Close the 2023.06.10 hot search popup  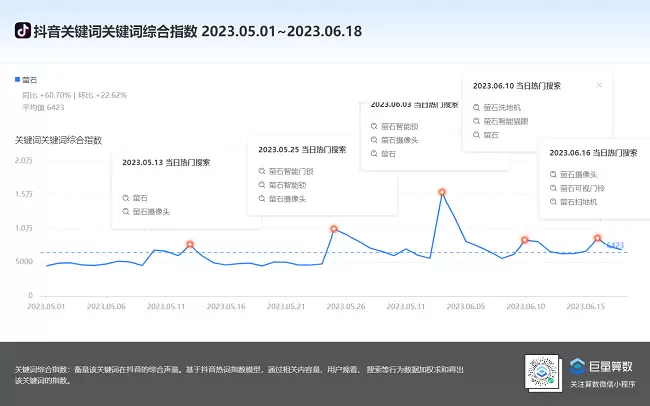[599, 85]
